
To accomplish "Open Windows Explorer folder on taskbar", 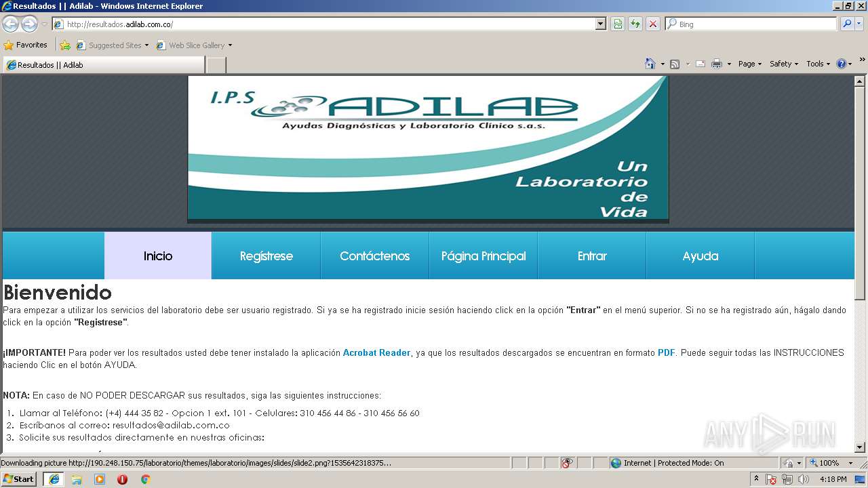I will click(77, 479).
